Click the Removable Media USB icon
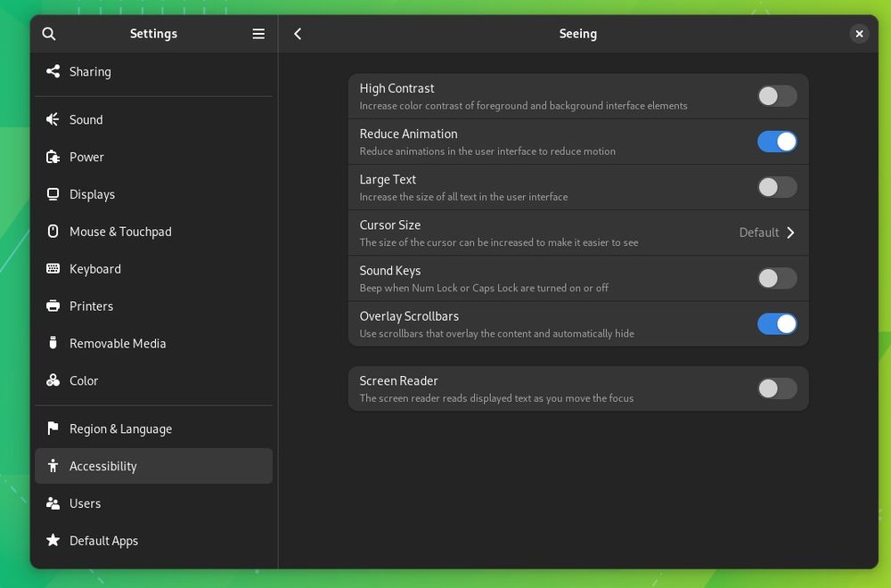The width and height of the screenshot is (891, 588). pyautogui.click(x=52, y=343)
